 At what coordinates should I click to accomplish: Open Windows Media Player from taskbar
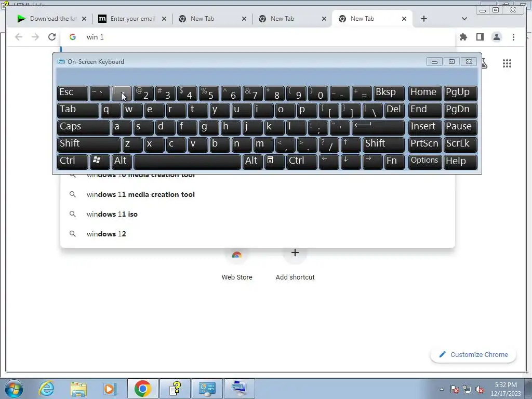[x=110, y=389]
